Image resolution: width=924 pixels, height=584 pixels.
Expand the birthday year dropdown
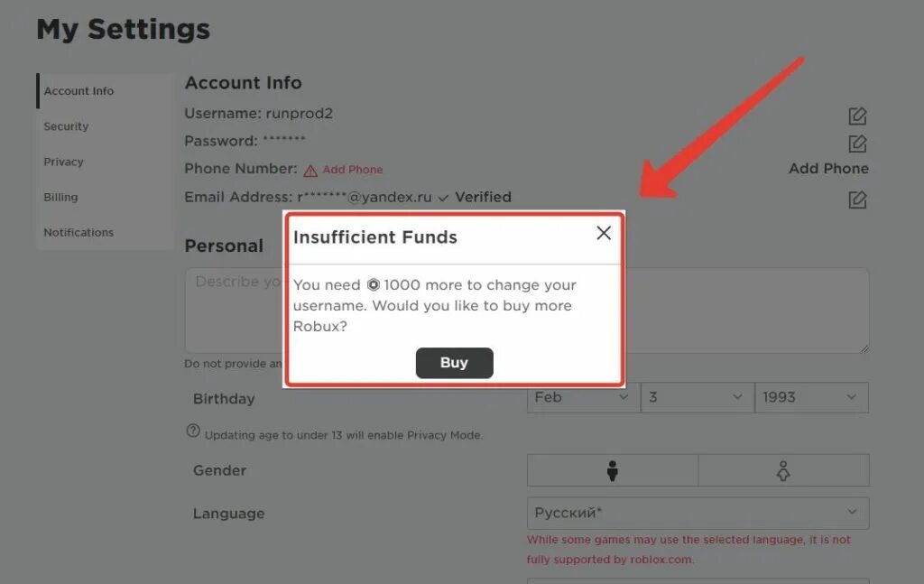click(x=810, y=397)
